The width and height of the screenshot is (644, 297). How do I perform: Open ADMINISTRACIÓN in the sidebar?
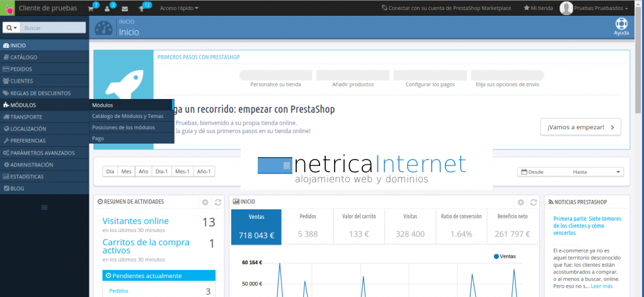point(44,165)
